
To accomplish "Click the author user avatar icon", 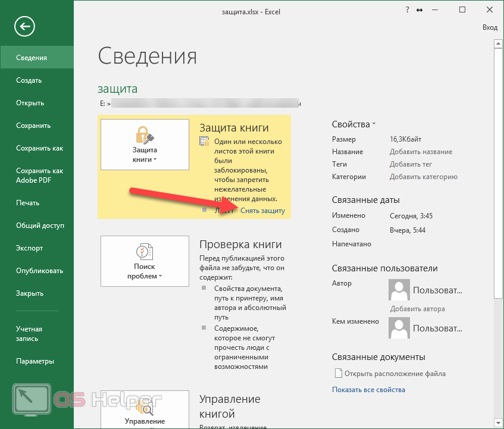I will (399, 291).
